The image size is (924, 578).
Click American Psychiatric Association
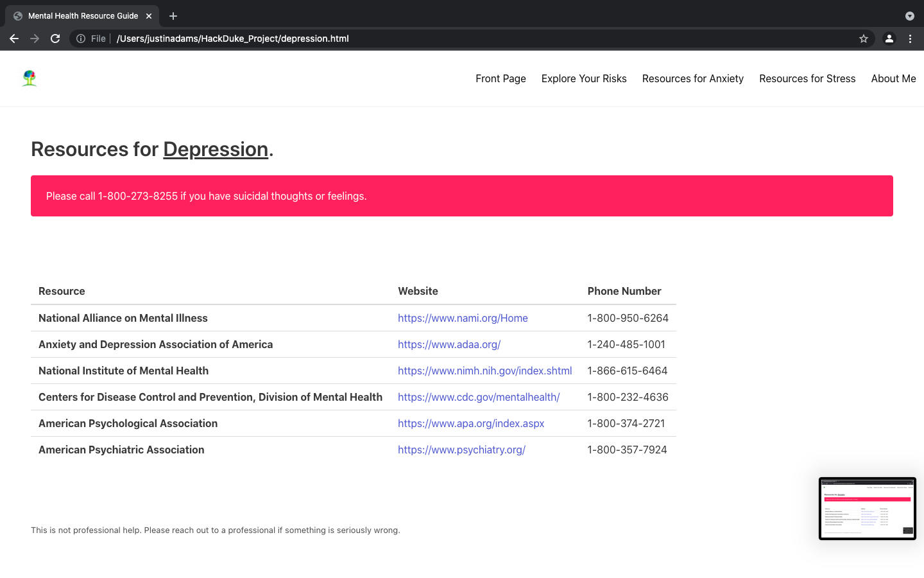point(121,450)
